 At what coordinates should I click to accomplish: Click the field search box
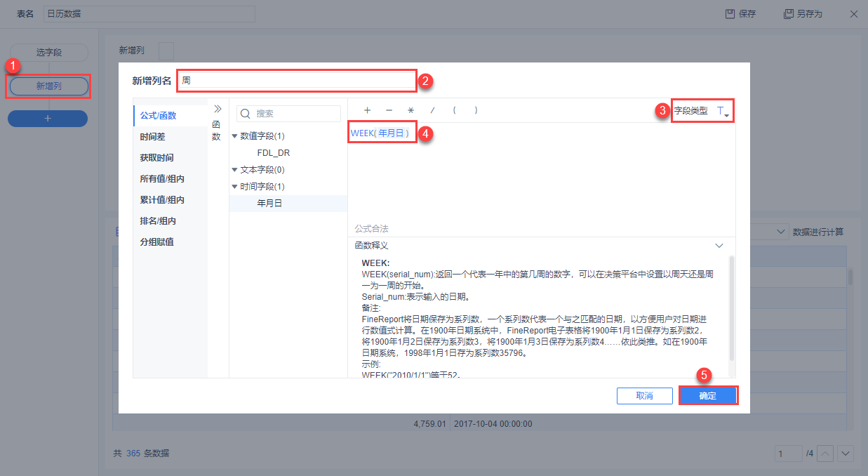click(288, 113)
